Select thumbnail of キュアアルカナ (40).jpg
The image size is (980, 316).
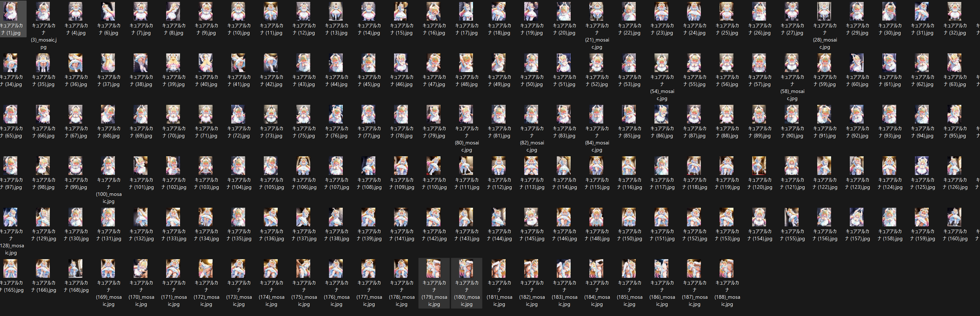pyautogui.click(x=206, y=63)
